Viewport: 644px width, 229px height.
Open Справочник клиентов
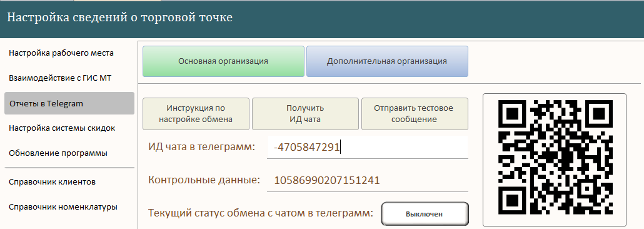tap(53, 181)
